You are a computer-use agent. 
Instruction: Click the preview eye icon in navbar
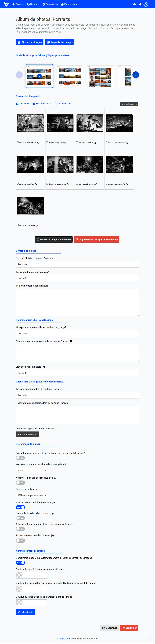click(x=135, y=4)
